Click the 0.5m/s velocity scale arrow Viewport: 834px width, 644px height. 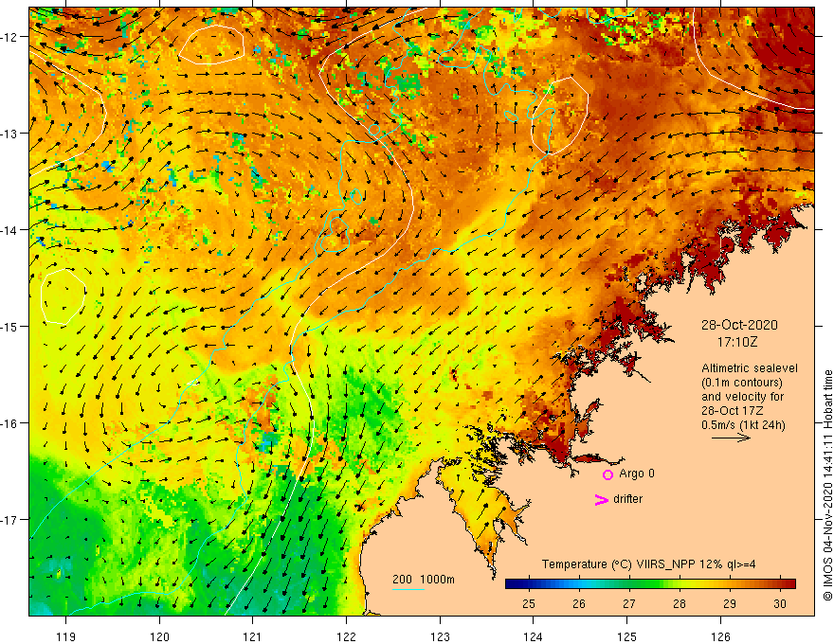click(x=731, y=438)
